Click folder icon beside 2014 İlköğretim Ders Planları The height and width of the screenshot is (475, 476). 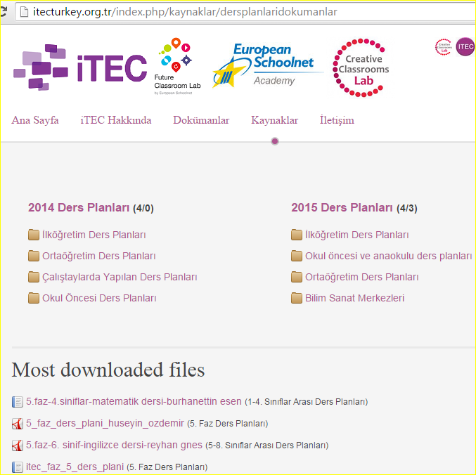(x=34, y=235)
